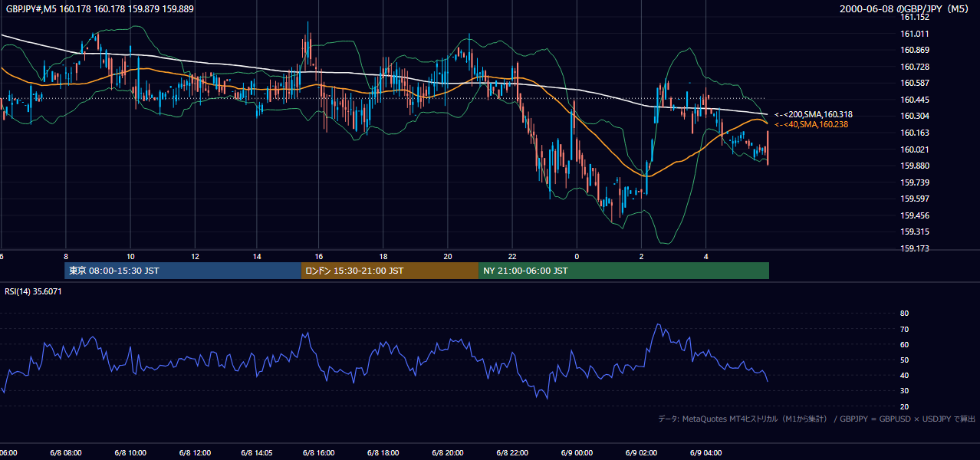980x460 pixels.
Task: Click price axis value 160.304
Action: click(915, 117)
